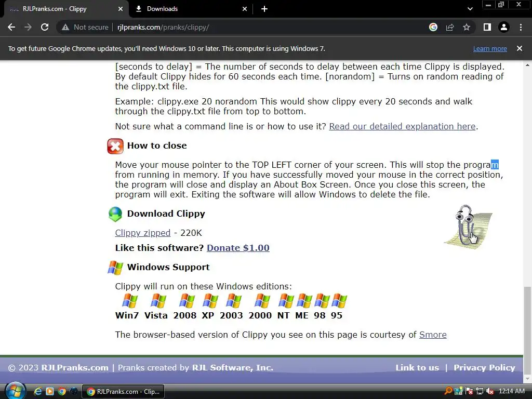Click the Win7 Windows logo

point(130,301)
